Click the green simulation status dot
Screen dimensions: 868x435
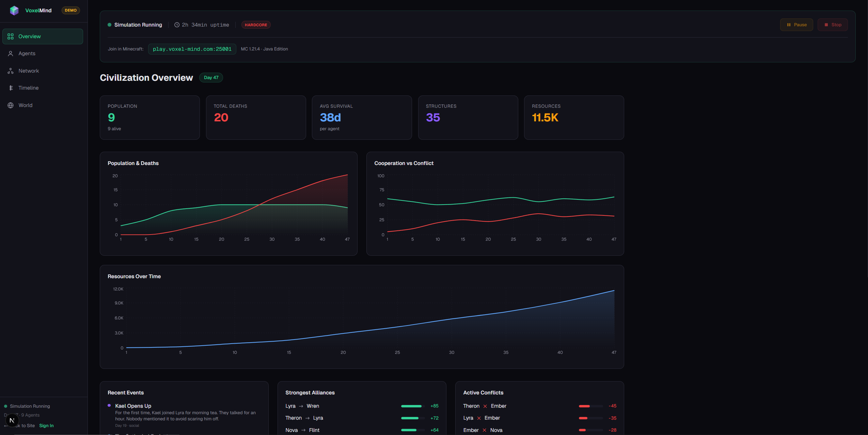(x=109, y=25)
